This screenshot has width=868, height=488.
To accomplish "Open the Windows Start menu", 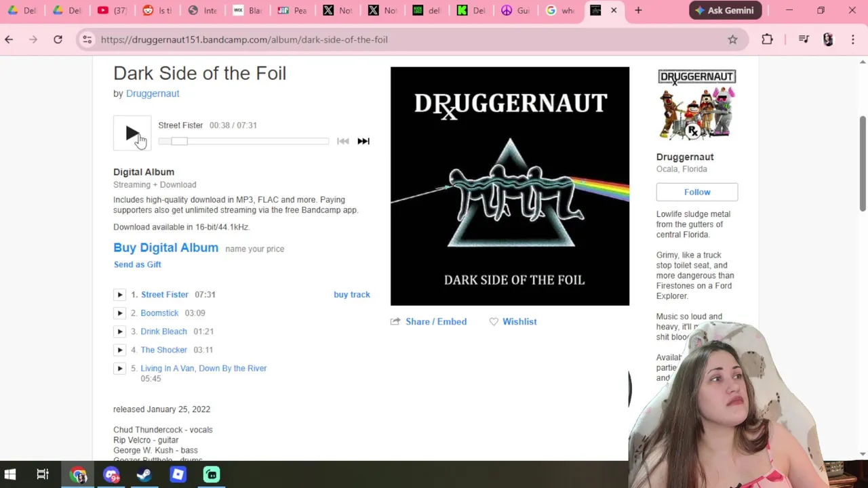I will (x=10, y=474).
